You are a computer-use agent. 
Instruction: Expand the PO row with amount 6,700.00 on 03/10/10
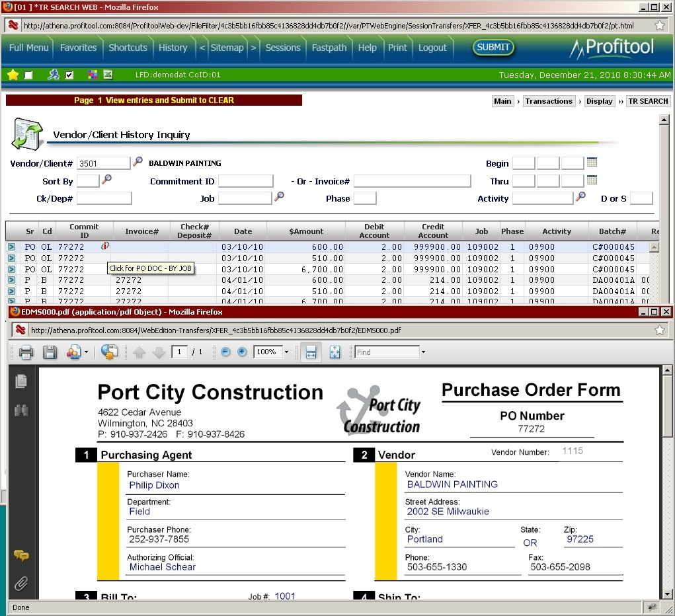click(x=12, y=269)
